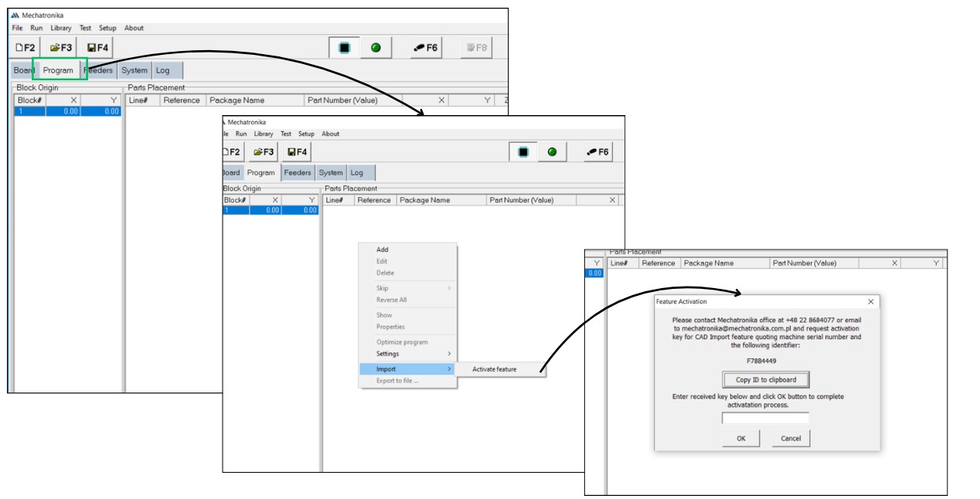
Task: Select the Program tab in the middle window
Action: coord(261,173)
